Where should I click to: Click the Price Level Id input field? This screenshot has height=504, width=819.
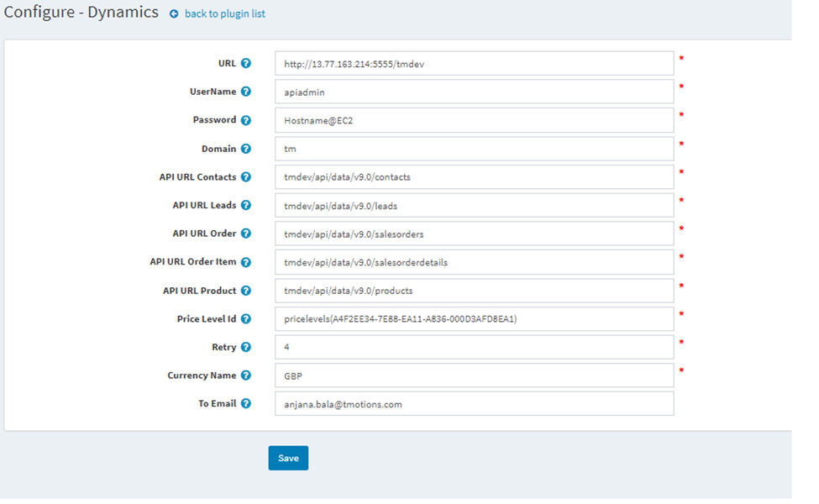[475, 318]
